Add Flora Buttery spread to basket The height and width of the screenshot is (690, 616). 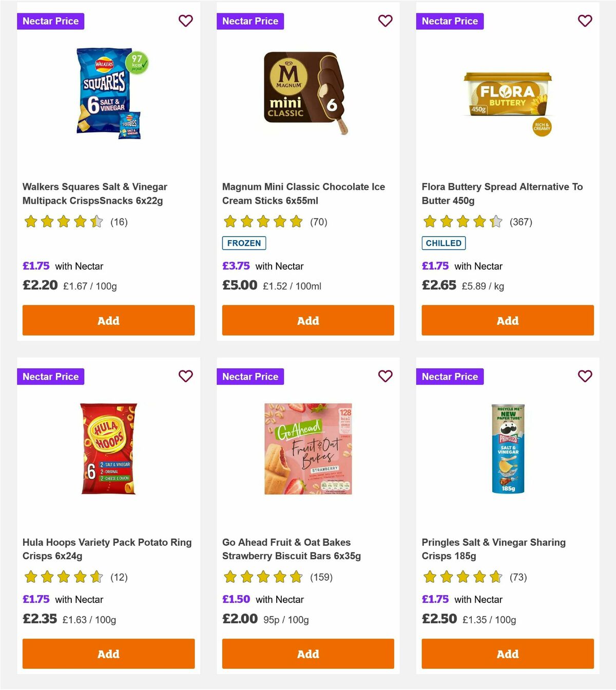point(507,320)
